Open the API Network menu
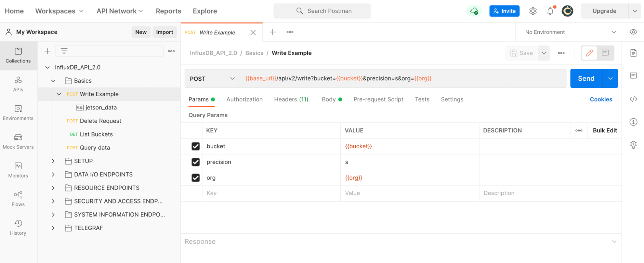This screenshot has height=263, width=644. coord(120,11)
